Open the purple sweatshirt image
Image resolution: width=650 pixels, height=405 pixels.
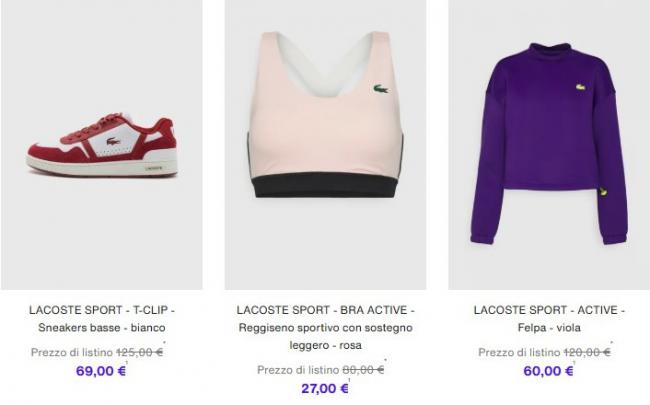click(x=549, y=144)
